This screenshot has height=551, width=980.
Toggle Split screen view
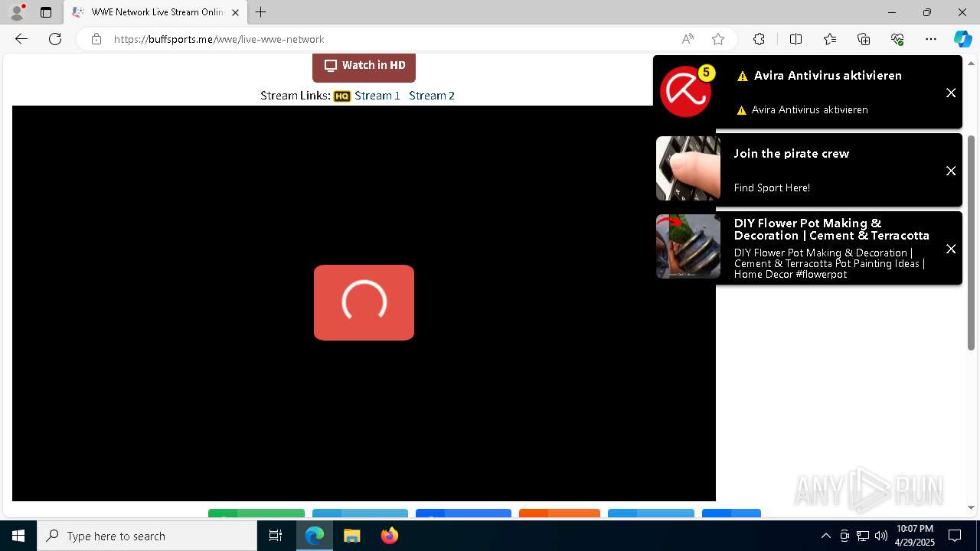pyautogui.click(x=795, y=39)
